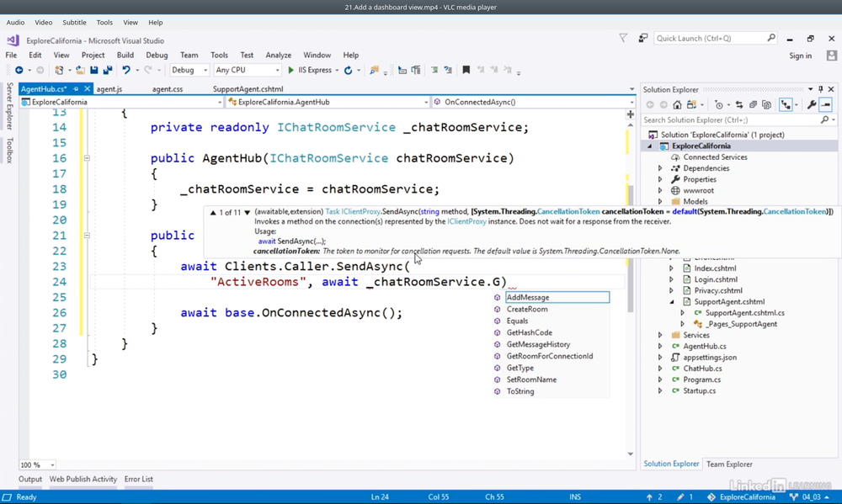
Task: Undo the last edit with the Undo icon
Action: [126, 71]
